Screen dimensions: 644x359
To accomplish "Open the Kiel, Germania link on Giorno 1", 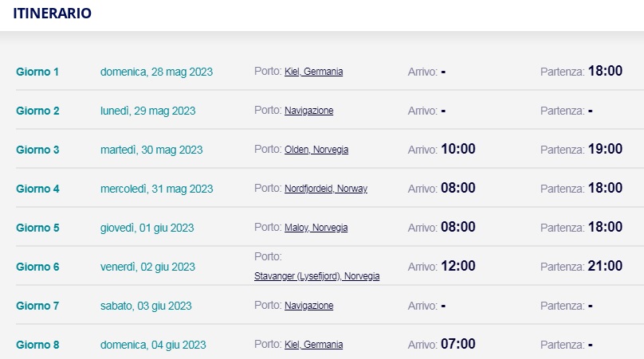I will pos(313,72).
